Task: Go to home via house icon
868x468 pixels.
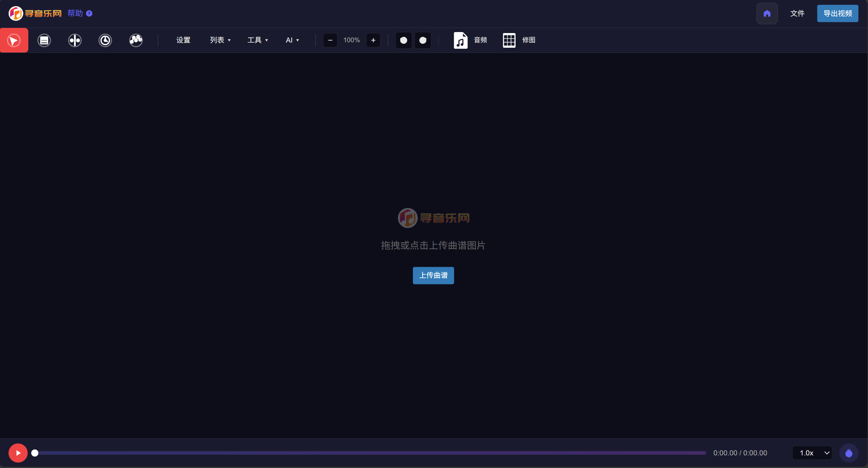Action: click(x=767, y=13)
